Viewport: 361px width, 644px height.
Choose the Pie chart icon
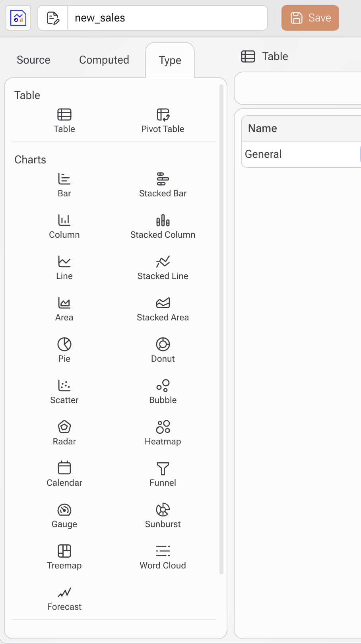[64, 345]
